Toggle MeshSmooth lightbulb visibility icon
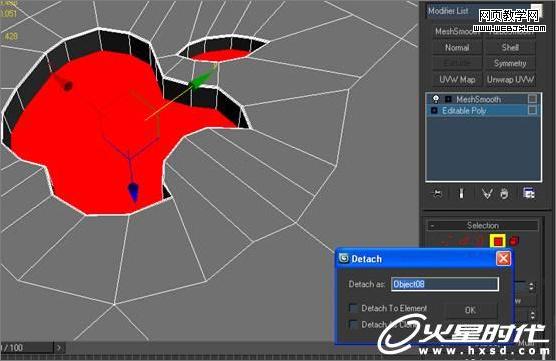The width and height of the screenshot is (556, 361). pyautogui.click(x=435, y=99)
